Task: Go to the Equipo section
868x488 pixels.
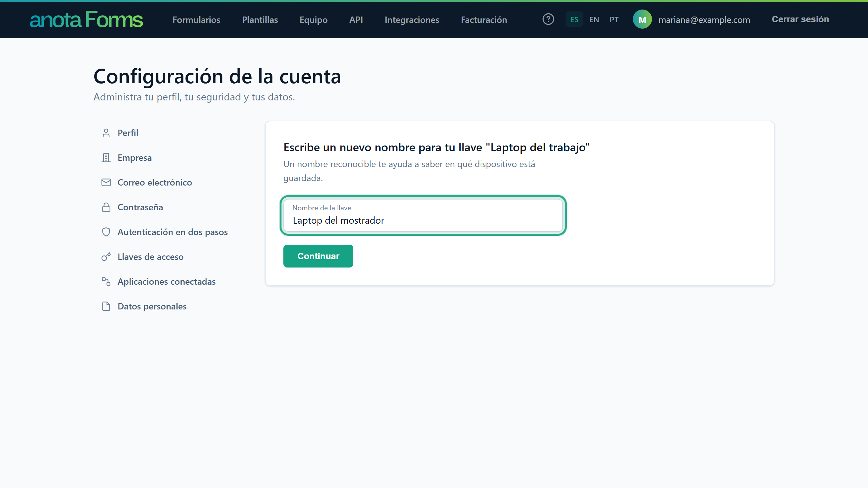Action: (x=313, y=20)
